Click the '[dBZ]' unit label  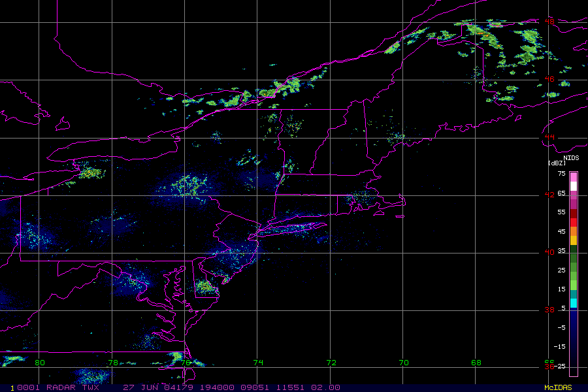557,163
